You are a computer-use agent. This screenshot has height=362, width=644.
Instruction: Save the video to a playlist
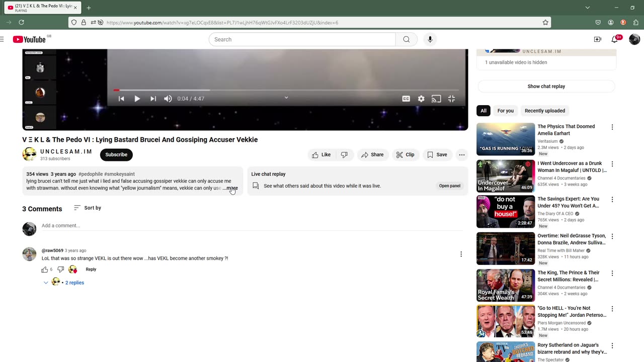click(x=437, y=155)
